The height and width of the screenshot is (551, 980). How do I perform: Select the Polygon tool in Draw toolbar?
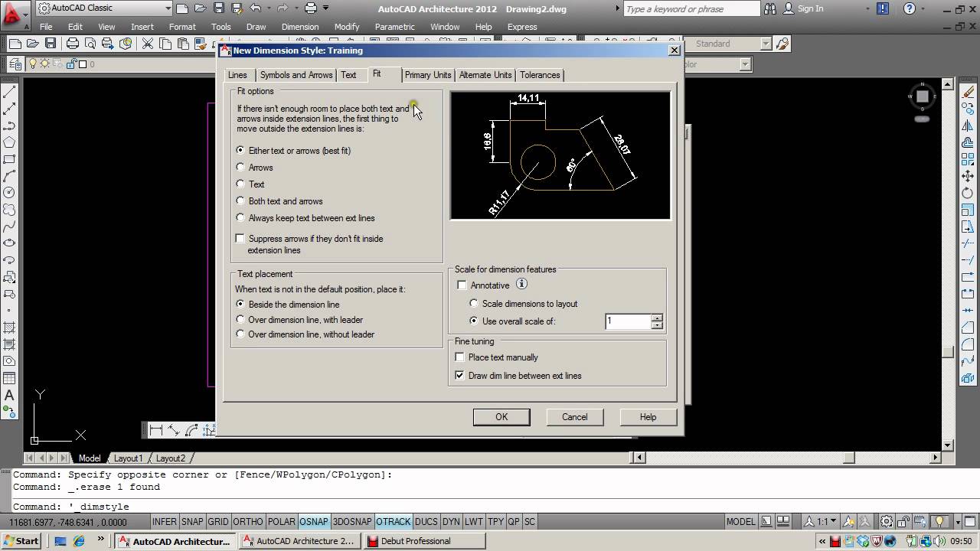click(9, 142)
